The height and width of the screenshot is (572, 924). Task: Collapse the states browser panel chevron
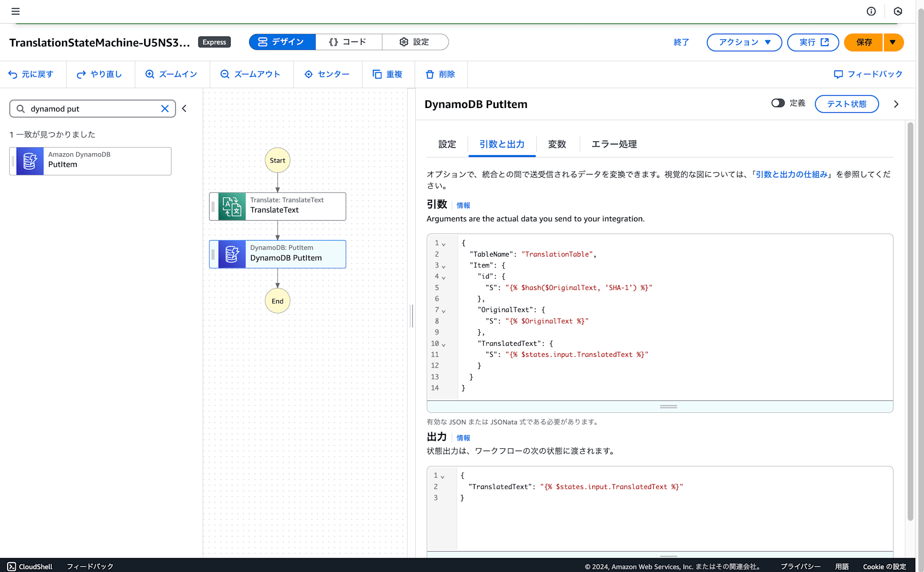click(184, 108)
